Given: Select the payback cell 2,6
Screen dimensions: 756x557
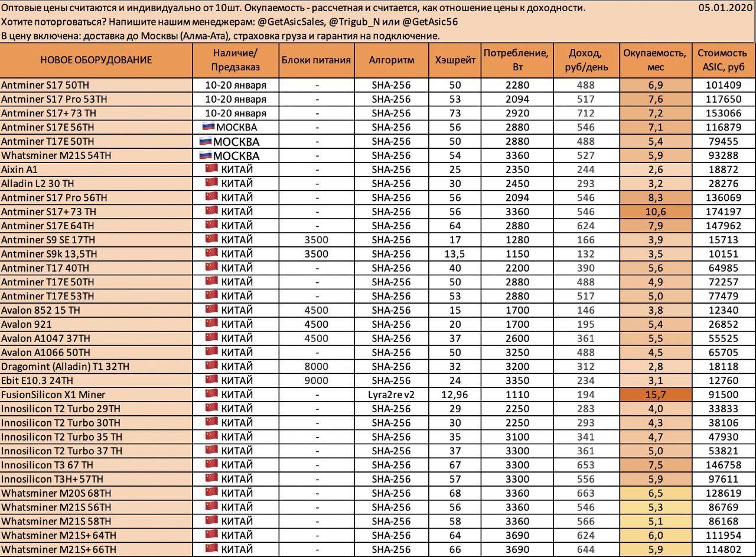Looking at the screenshot, I should click(x=655, y=170).
